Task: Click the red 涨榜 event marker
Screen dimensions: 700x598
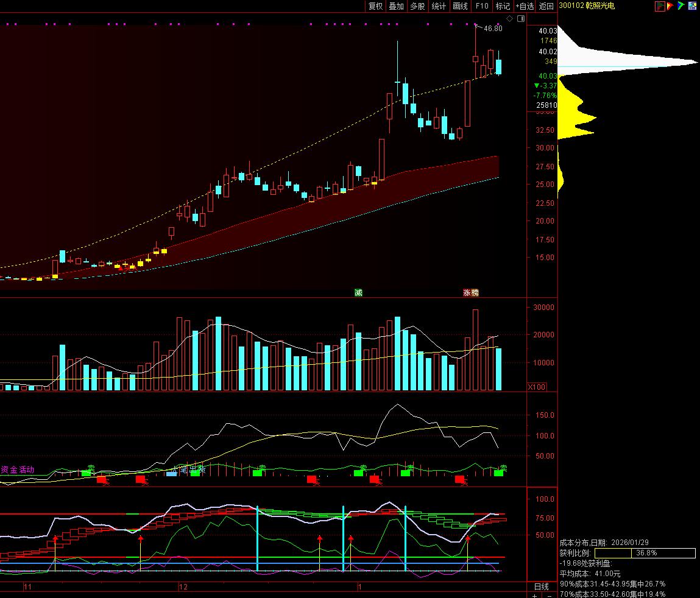Action: (470, 292)
